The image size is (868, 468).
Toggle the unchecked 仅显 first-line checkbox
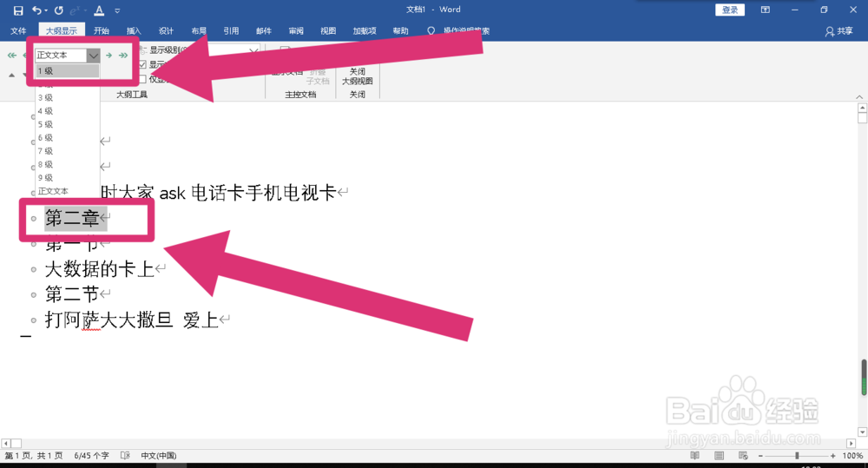point(143,79)
